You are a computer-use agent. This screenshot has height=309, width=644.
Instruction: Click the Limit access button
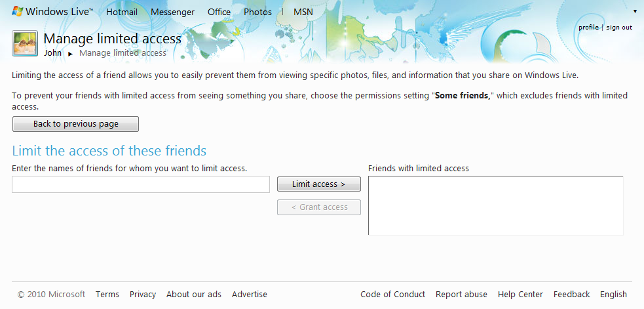(318, 184)
